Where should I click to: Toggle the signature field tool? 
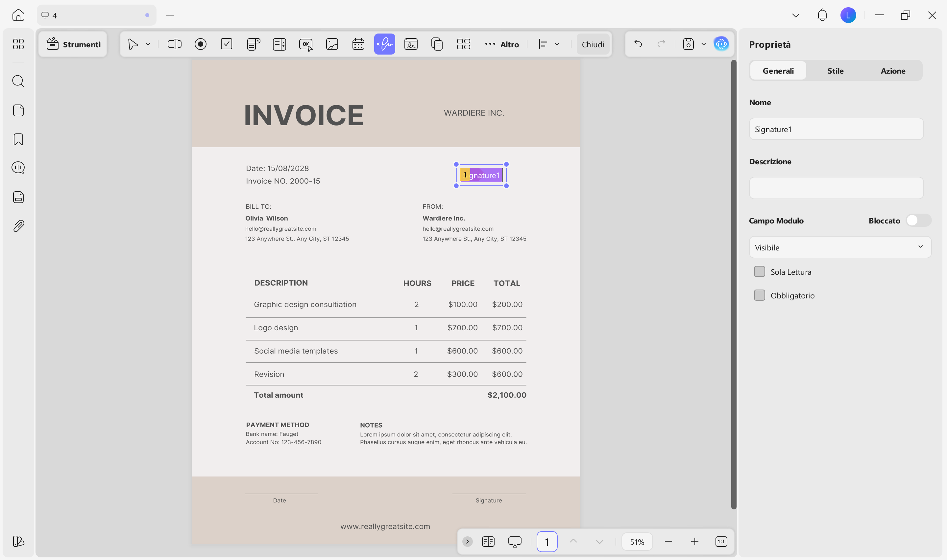tap(385, 44)
